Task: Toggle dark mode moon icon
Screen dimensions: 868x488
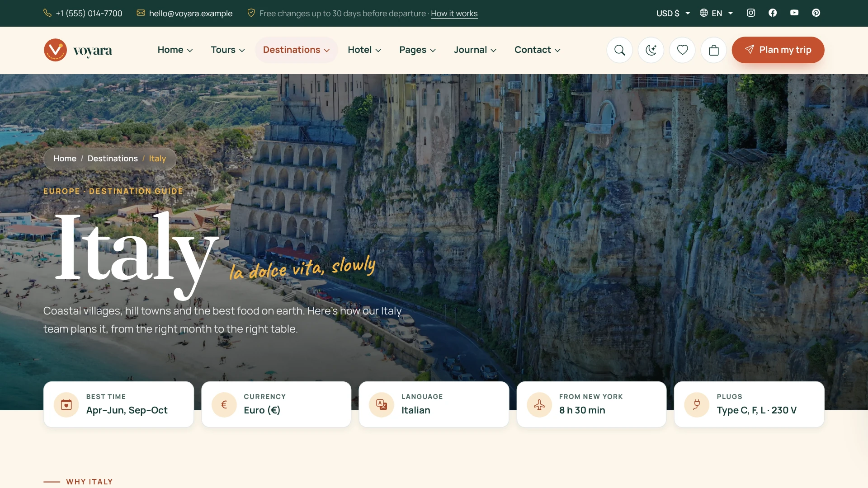Action: point(651,50)
